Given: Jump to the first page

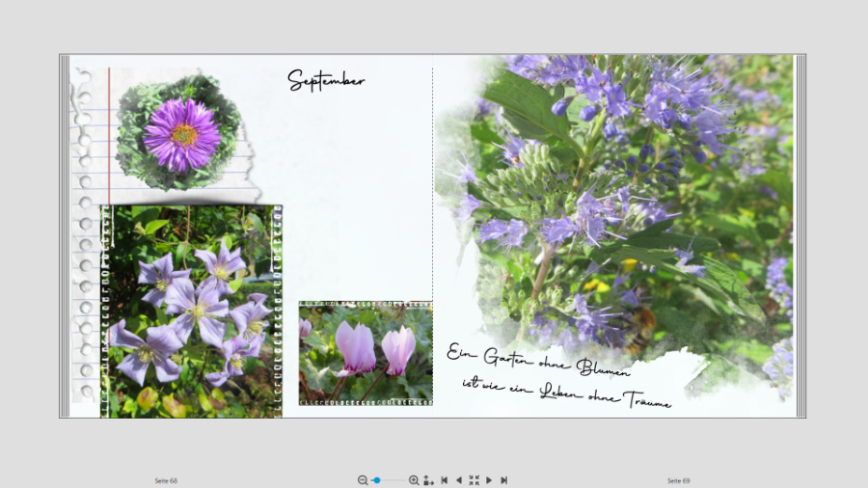Looking at the screenshot, I should click(444, 480).
